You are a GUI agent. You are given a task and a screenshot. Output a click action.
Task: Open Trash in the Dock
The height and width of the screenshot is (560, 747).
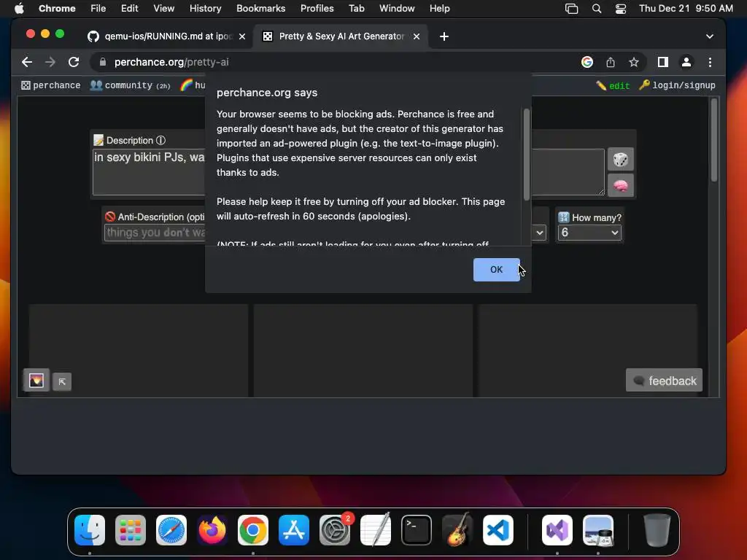tap(657, 530)
